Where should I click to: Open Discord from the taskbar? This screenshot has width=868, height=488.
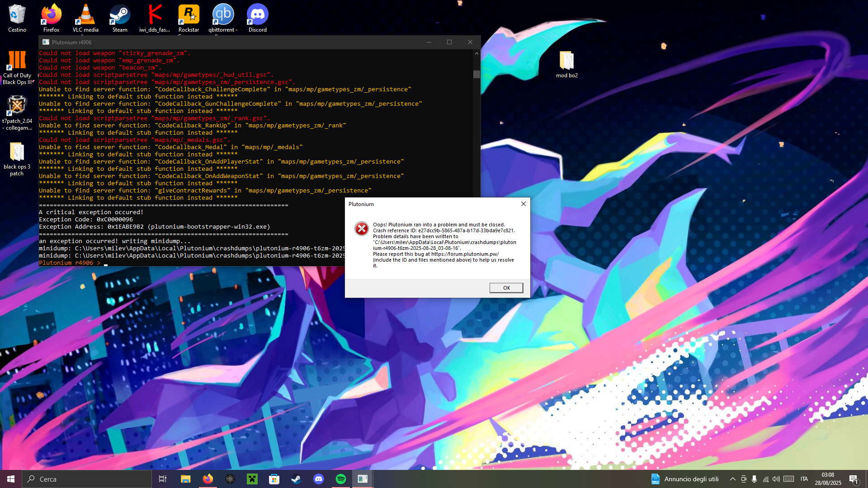(319, 479)
